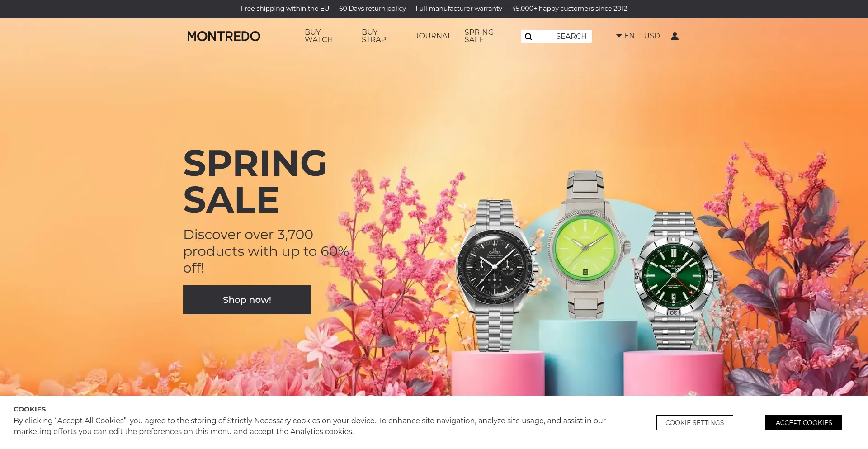Open the USD currency selector
The image size is (868, 449).
[x=652, y=36]
